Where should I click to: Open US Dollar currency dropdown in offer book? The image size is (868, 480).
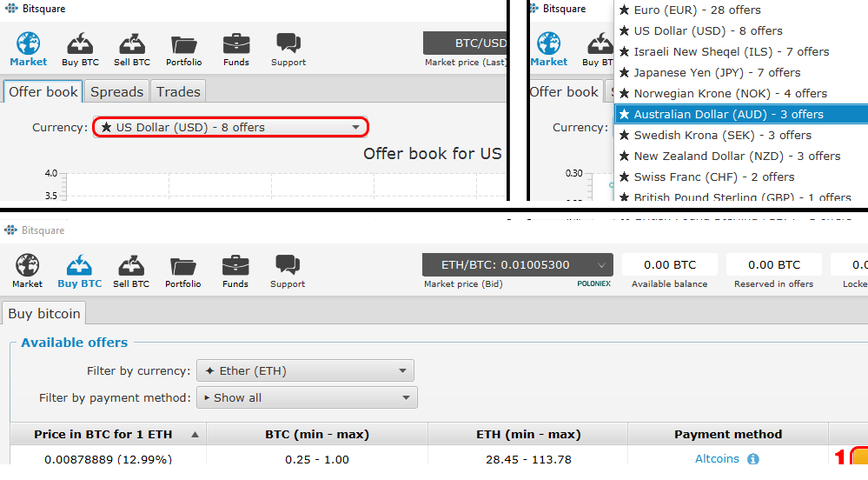(230, 128)
